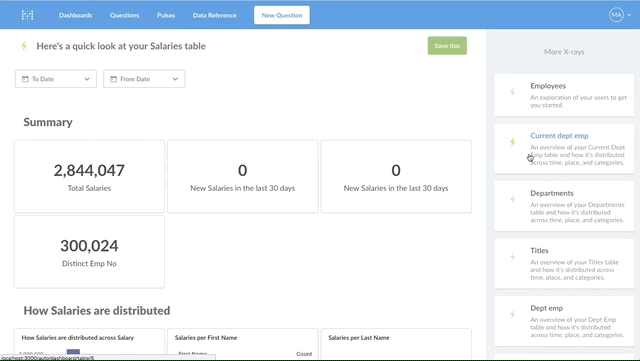Click the calendar icon in To Date filter

(25, 79)
